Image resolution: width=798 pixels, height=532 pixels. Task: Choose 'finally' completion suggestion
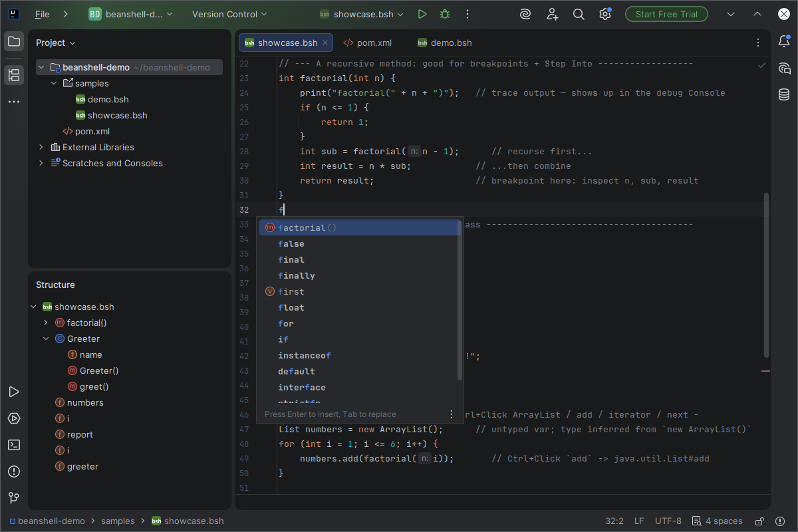point(359,275)
